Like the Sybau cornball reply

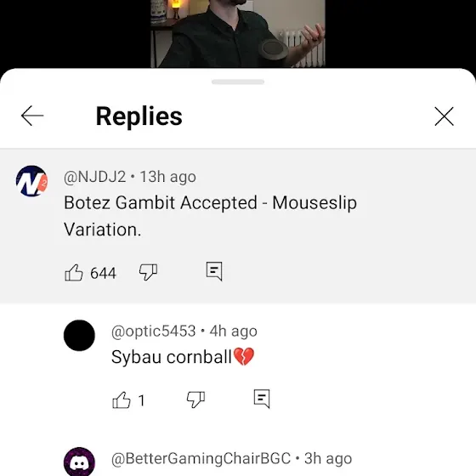(x=122, y=399)
